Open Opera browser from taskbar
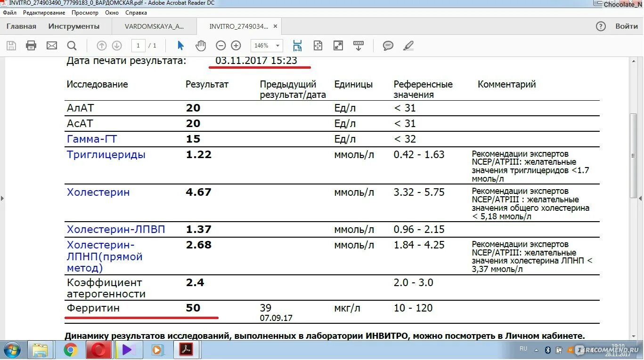Screen dimensions: 644x360 tap(98, 350)
